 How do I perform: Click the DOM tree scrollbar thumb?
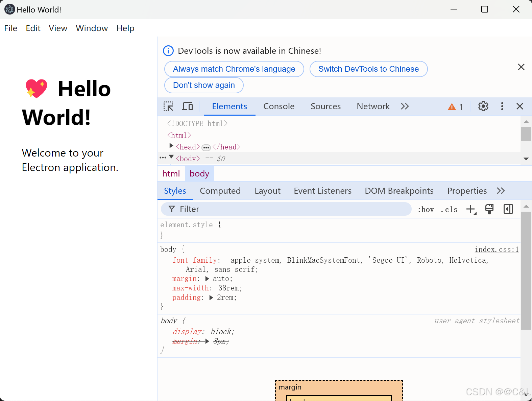pos(526,134)
